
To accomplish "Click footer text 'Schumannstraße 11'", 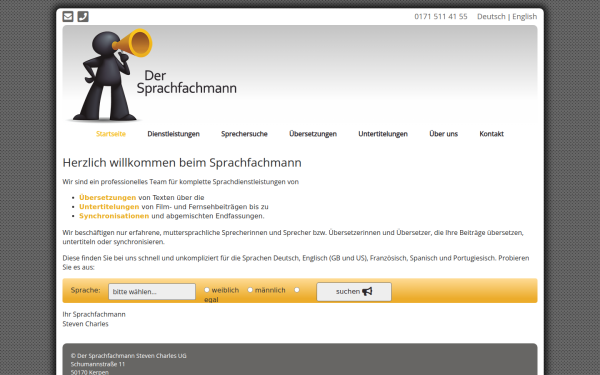I will pos(98,364).
